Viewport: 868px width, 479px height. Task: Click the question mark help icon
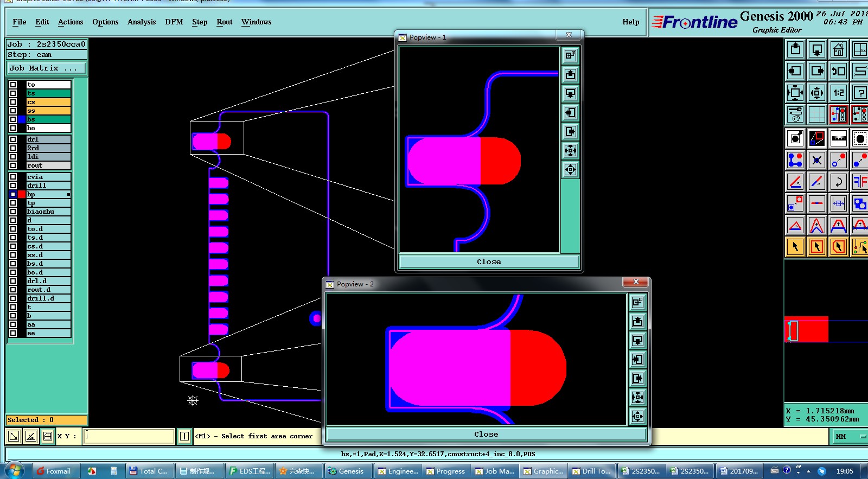tap(860, 93)
